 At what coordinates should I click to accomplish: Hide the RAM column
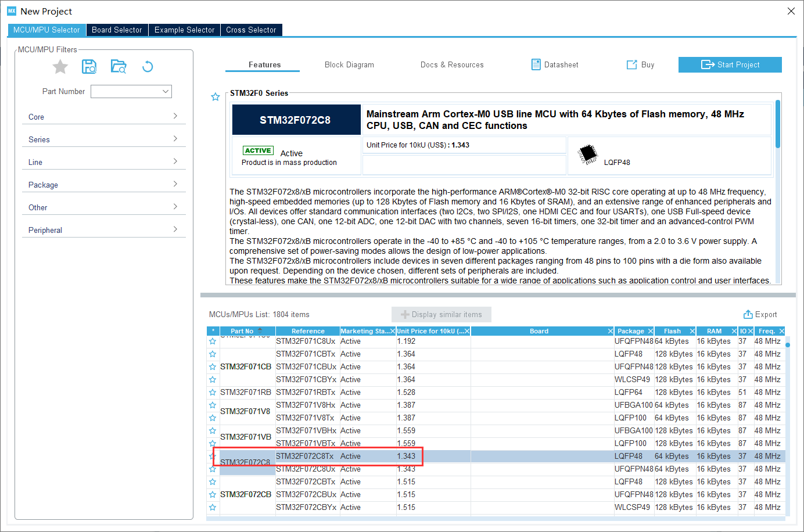pyautogui.click(x=734, y=331)
